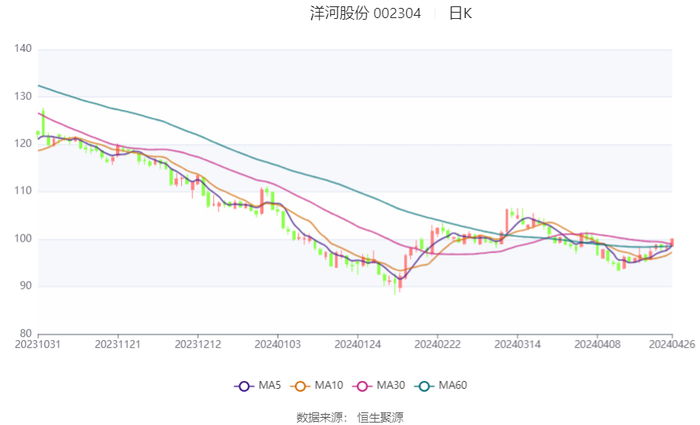Select the 日K chart period label

[x=460, y=14]
